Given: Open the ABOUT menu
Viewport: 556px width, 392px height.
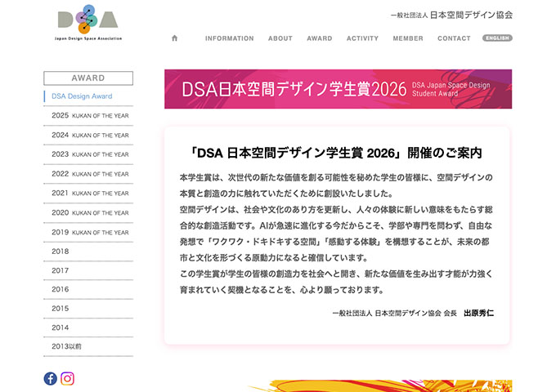Looking at the screenshot, I should pos(280,38).
